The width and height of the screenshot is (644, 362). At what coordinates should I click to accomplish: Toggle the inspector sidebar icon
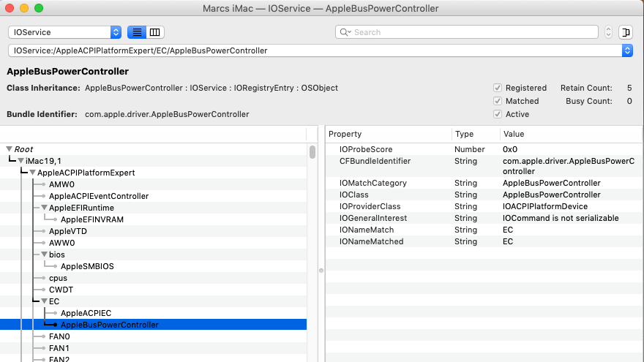point(626,32)
